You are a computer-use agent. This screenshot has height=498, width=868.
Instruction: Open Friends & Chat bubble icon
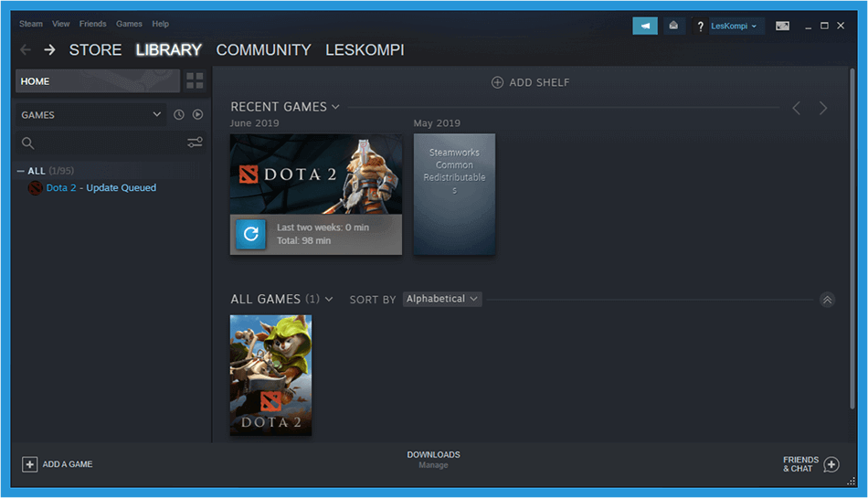[831, 464]
